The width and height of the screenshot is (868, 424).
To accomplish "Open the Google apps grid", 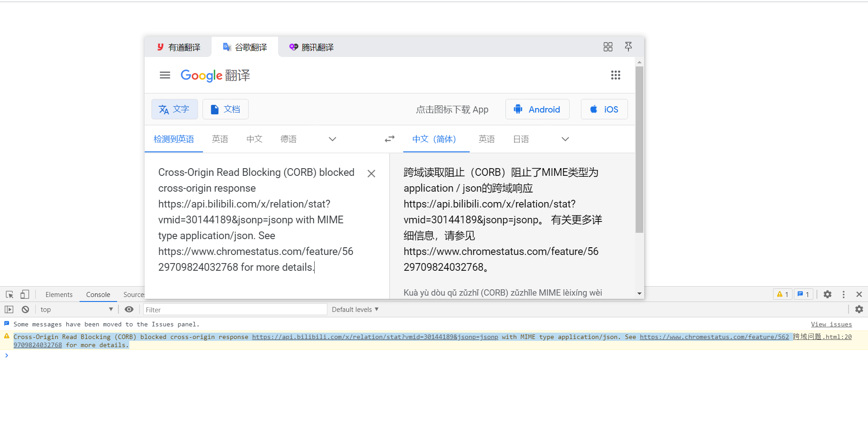I will coord(615,75).
